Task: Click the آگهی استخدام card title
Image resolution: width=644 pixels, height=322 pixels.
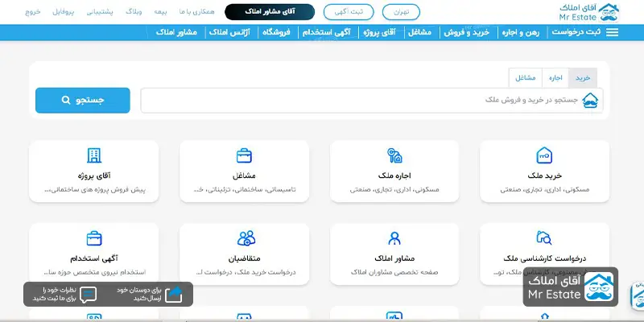Action: pos(94,258)
